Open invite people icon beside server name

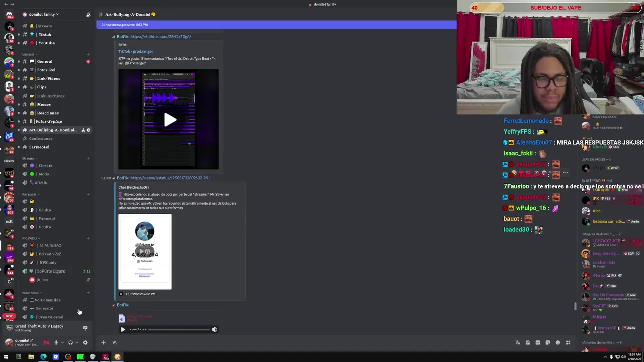pyautogui.click(x=88, y=14)
